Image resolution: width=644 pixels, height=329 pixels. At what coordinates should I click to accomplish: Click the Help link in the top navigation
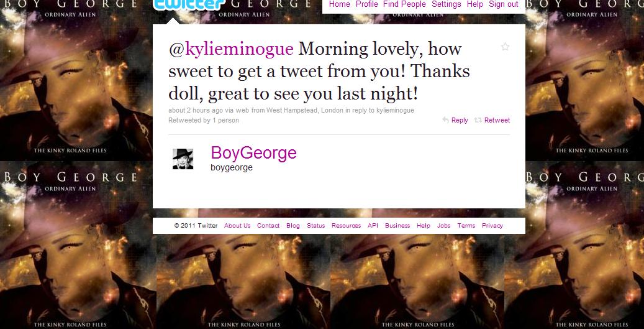point(475,4)
